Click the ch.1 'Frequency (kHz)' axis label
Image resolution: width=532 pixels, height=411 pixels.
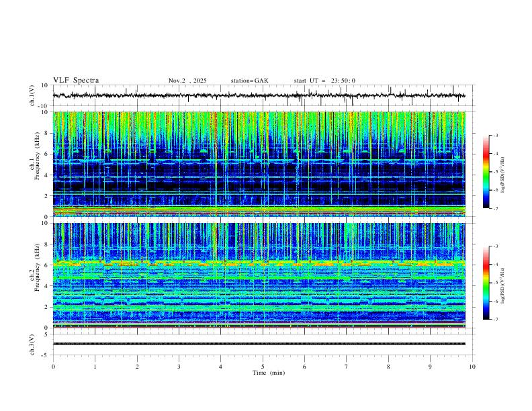38,156
